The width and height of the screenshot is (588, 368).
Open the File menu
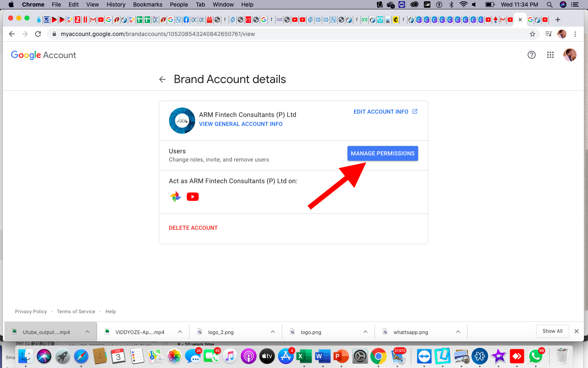pyautogui.click(x=56, y=4)
